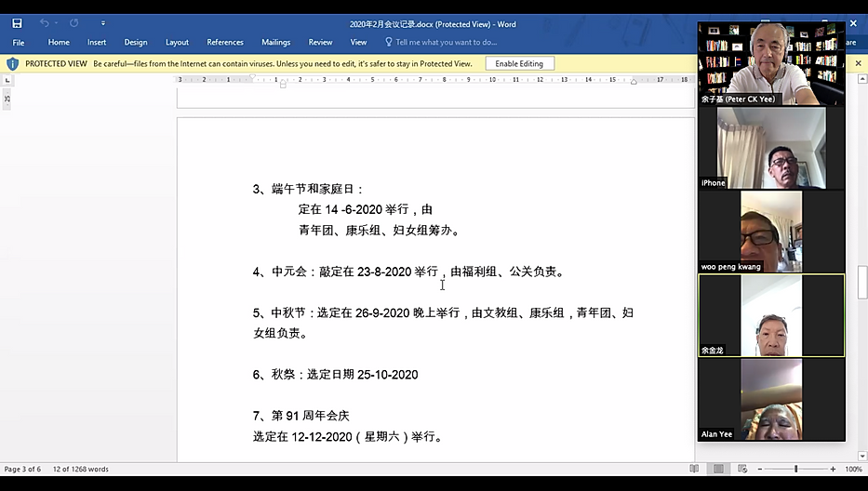The height and width of the screenshot is (491, 868).
Task: Click the 100% zoom level
Action: tap(854, 469)
